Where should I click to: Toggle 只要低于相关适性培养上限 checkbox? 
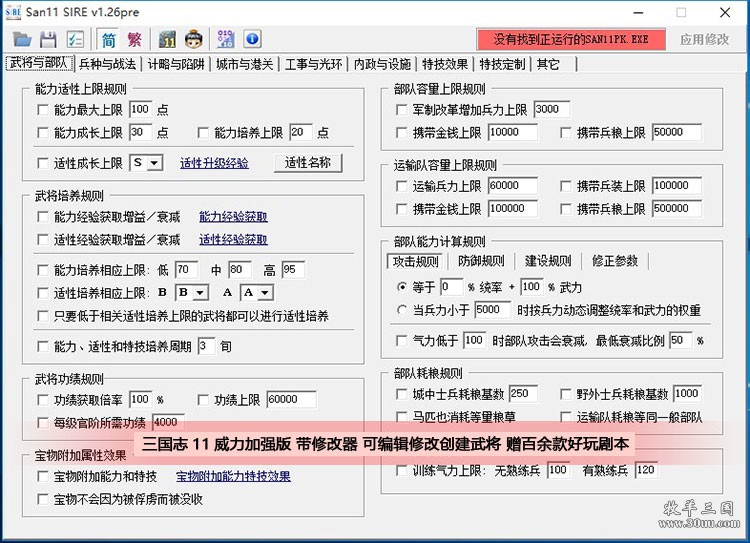click(43, 316)
